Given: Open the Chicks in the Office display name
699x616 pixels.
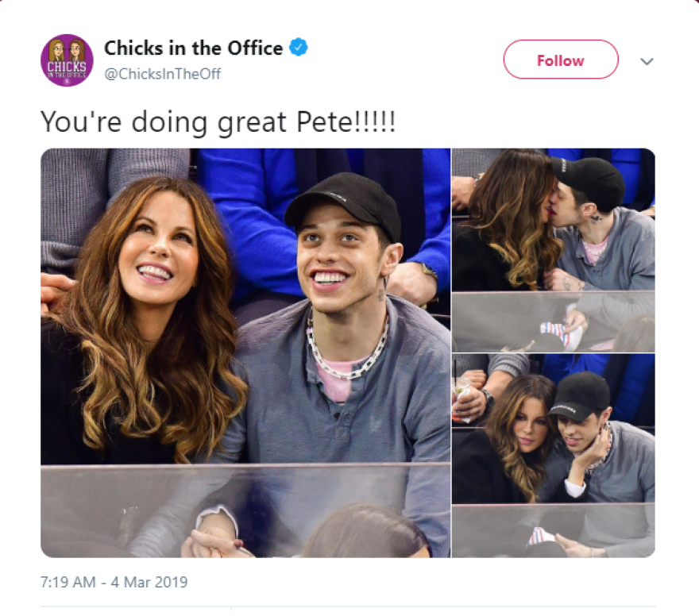Looking at the screenshot, I should pos(193,48).
